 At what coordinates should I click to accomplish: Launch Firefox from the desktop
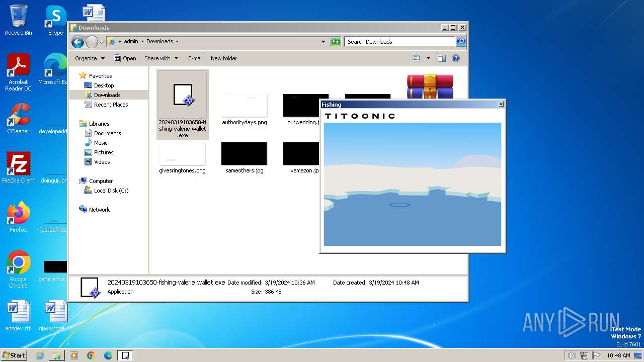point(18,217)
